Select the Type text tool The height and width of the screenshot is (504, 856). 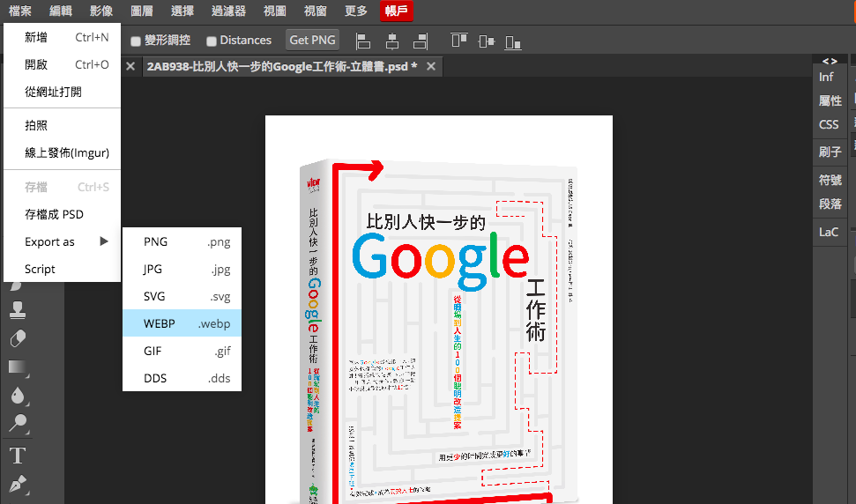[x=17, y=456]
